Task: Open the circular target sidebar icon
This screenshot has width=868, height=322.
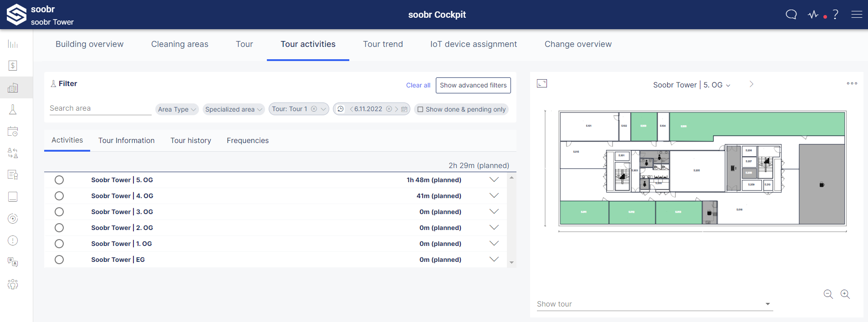Action: [13, 219]
